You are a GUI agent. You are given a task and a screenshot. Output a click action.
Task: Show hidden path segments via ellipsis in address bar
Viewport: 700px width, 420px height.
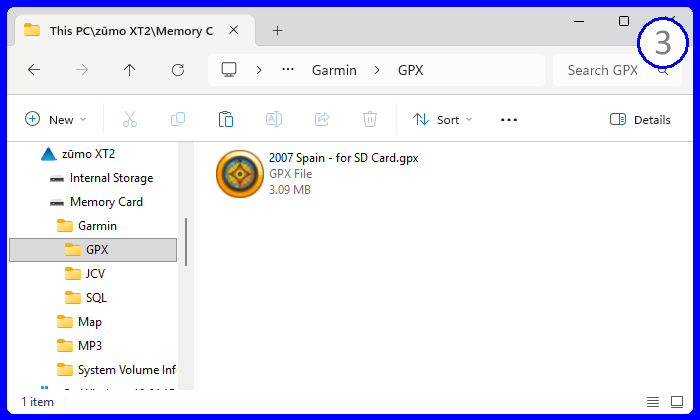click(x=288, y=70)
